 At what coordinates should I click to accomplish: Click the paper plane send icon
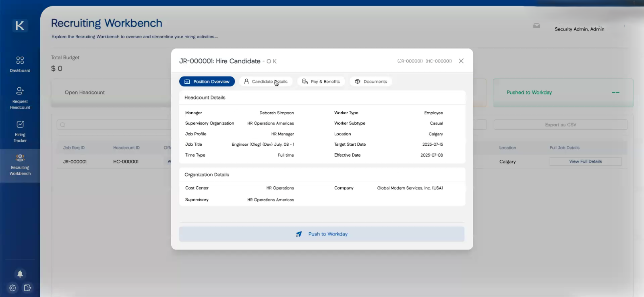tap(299, 234)
